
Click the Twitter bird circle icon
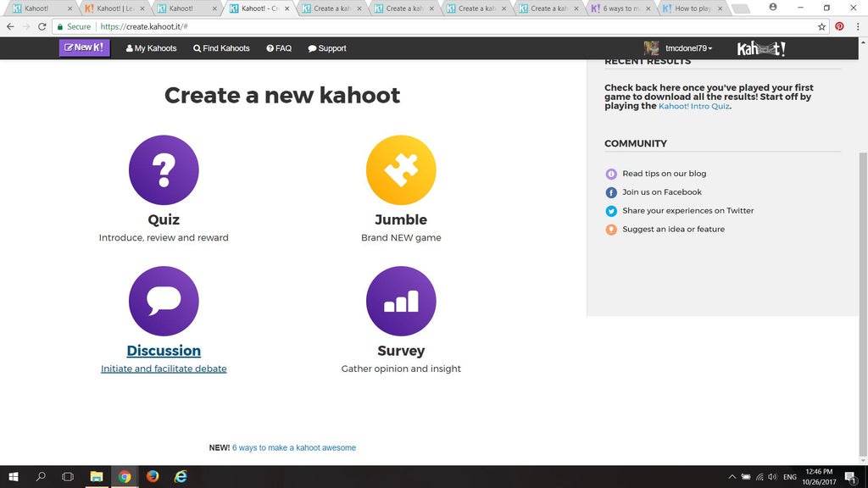(x=611, y=211)
